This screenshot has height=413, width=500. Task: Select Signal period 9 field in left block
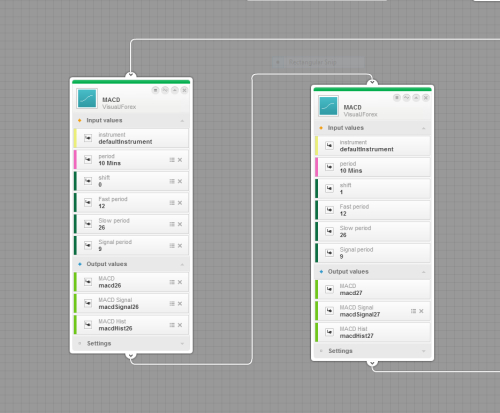point(131,246)
